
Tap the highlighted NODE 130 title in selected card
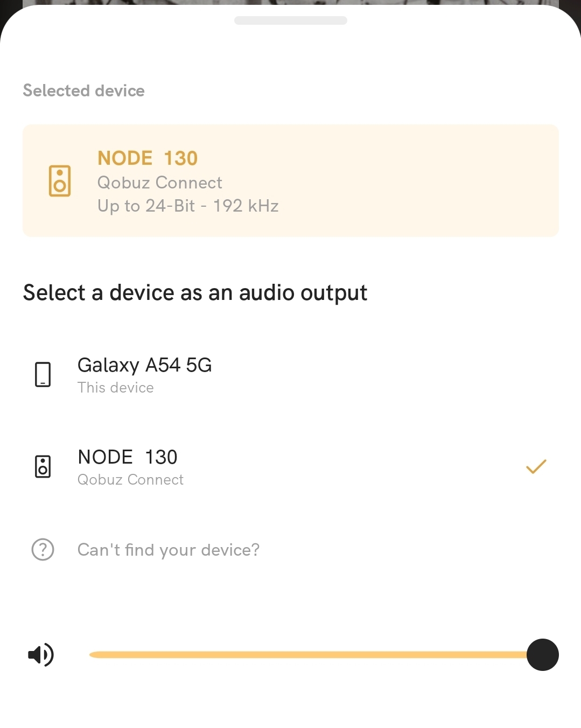click(148, 158)
